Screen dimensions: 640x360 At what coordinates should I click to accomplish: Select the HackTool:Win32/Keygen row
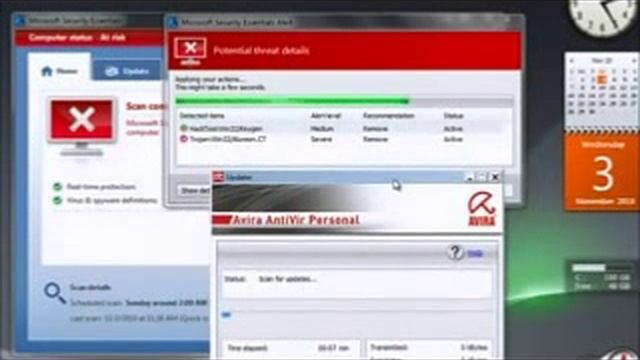[344, 129]
